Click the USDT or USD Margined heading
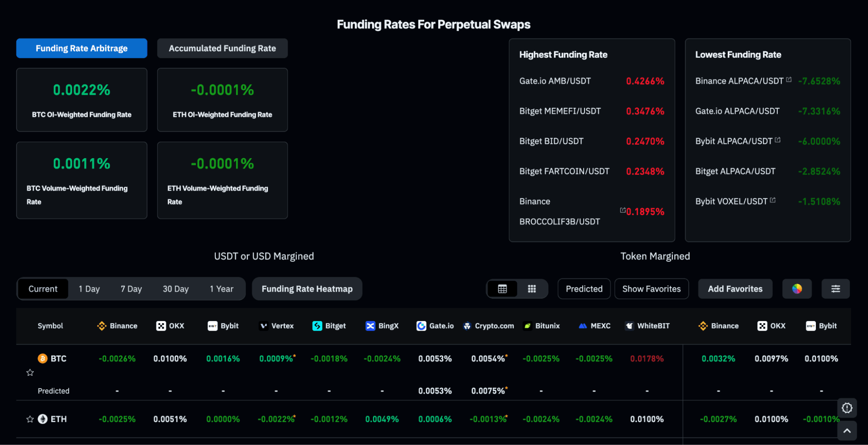The image size is (868, 445). (x=264, y=256)
